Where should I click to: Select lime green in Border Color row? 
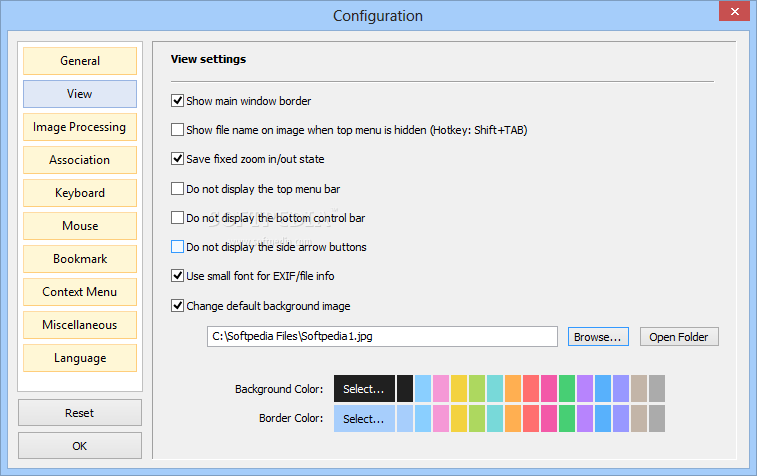477,419
